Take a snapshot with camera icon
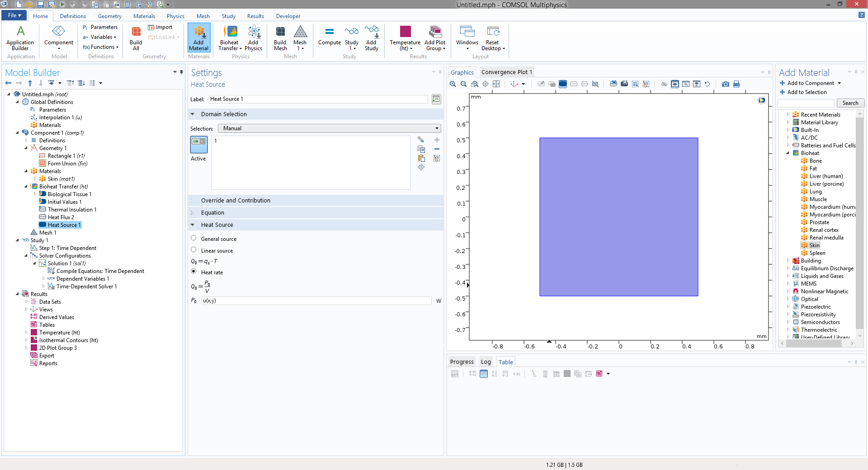This screenshot has height=470, width=868. [x=725, y=84]
